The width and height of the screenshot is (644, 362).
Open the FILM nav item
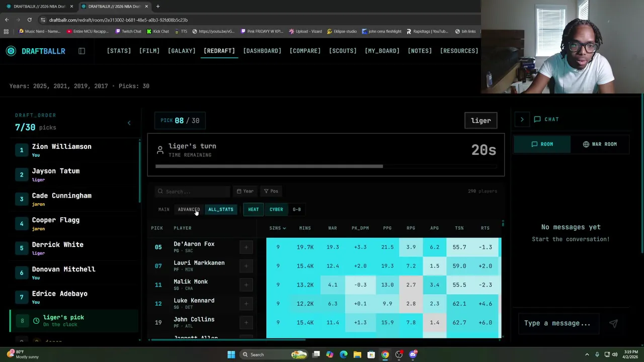[149, 51]
